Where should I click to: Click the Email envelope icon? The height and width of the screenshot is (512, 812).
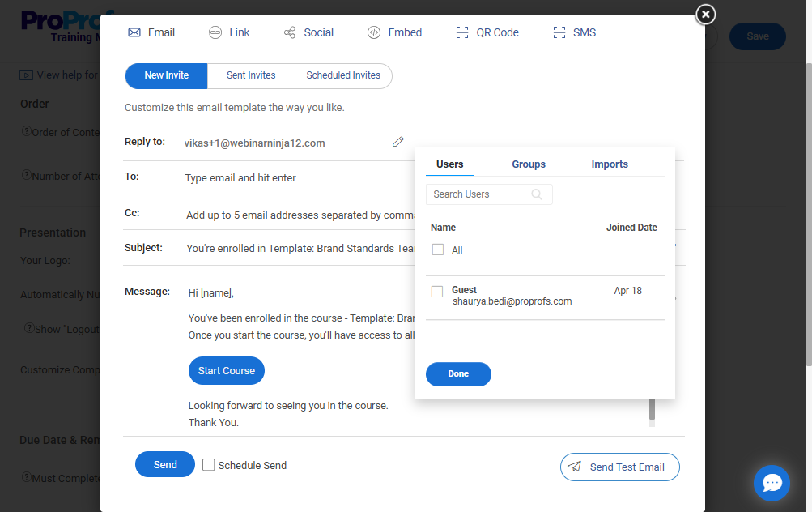tap(134, 32)
